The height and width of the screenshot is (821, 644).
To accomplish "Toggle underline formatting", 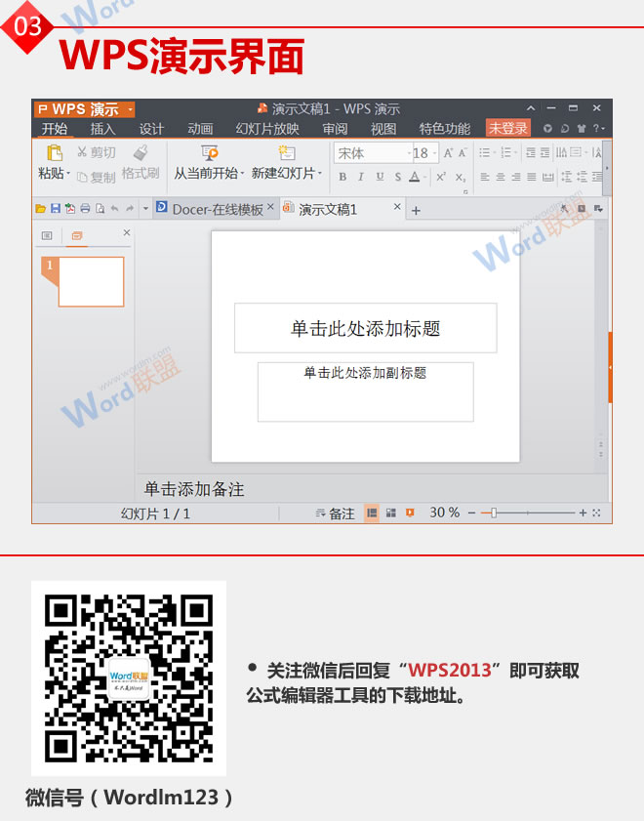I will 380,177.
